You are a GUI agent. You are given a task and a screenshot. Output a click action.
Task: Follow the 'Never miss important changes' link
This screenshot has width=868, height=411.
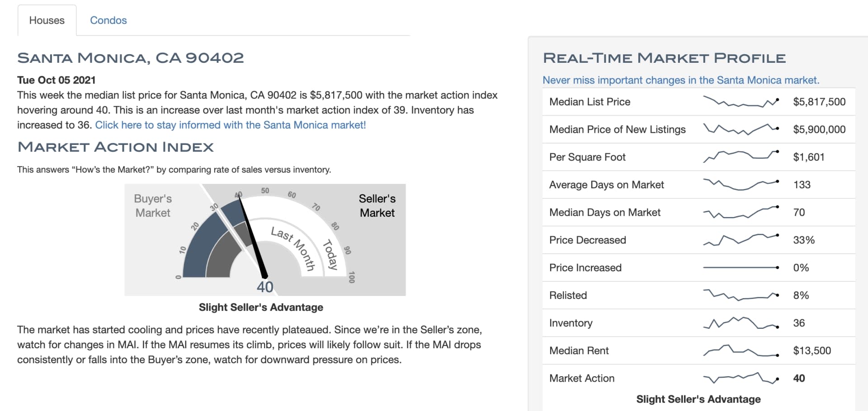pos(681,80)
